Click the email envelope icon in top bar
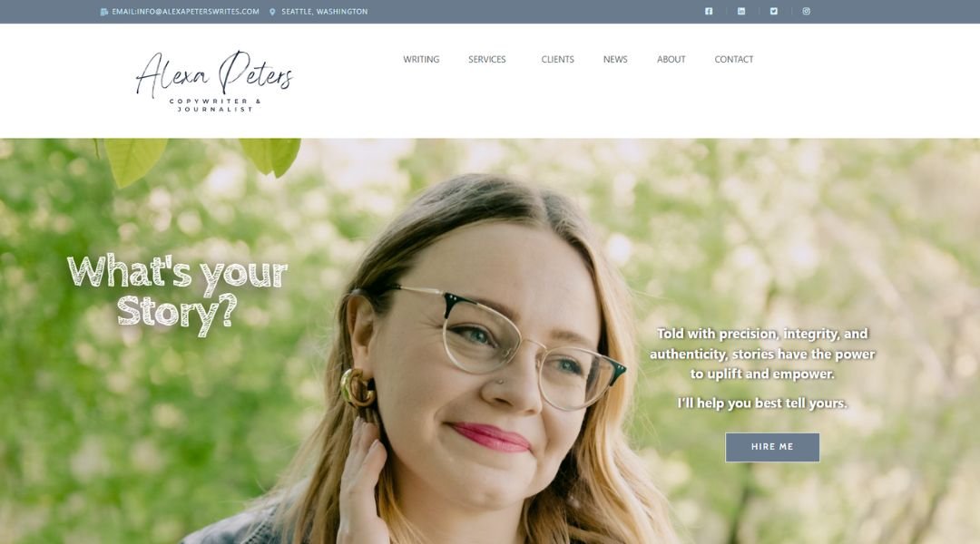 tap(103, 12)
